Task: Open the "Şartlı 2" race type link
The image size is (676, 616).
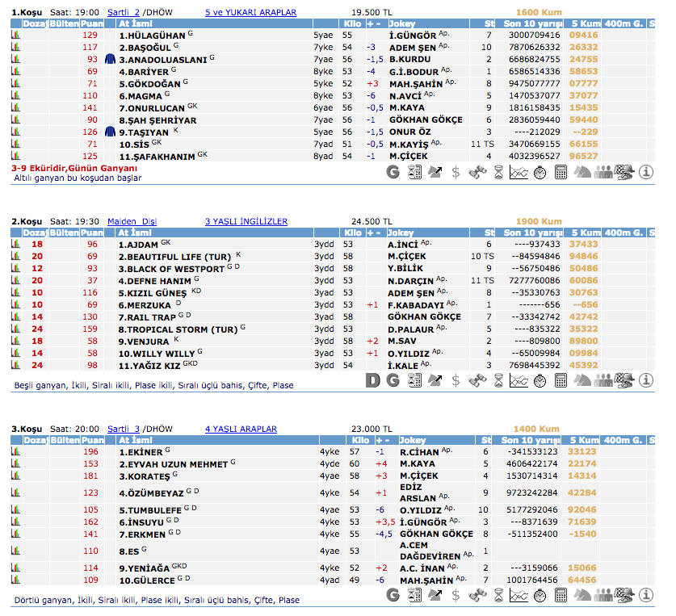Action: click(x=124, y=13)
